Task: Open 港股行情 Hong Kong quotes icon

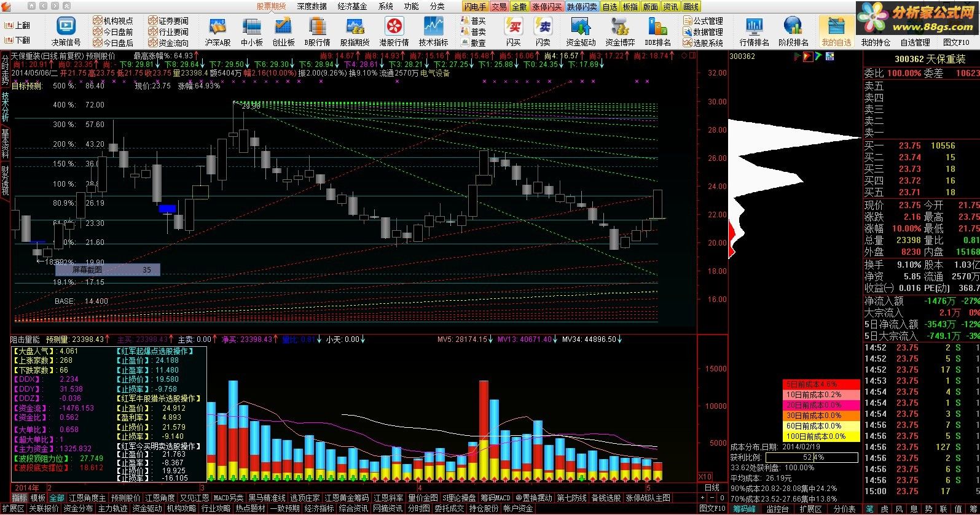Action: click(x=394, y=31)
